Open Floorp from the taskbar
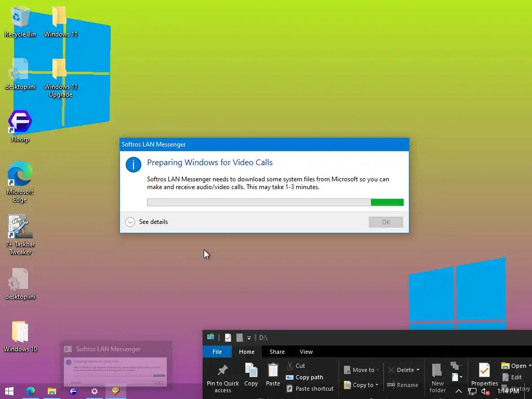 tap(73, 391)
